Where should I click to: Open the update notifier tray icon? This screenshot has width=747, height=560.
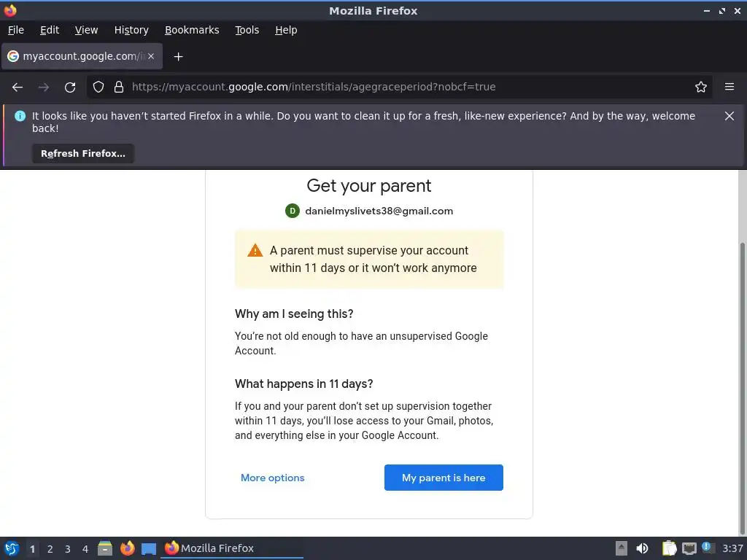tap(708, 548)
